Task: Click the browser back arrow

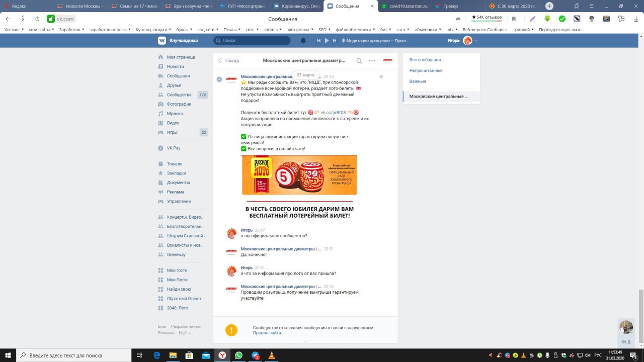Action: (x=8, y=19)
